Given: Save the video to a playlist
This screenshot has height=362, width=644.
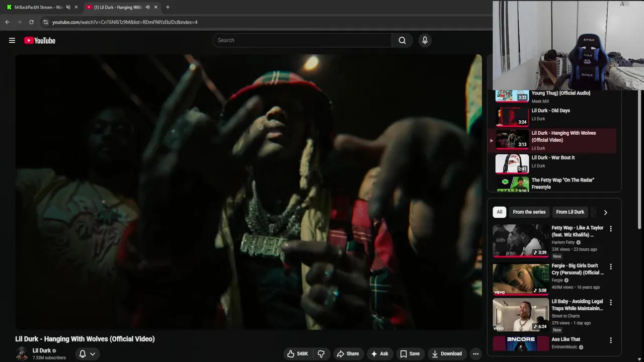Looking at the screenshot, I should pos(410,354).
